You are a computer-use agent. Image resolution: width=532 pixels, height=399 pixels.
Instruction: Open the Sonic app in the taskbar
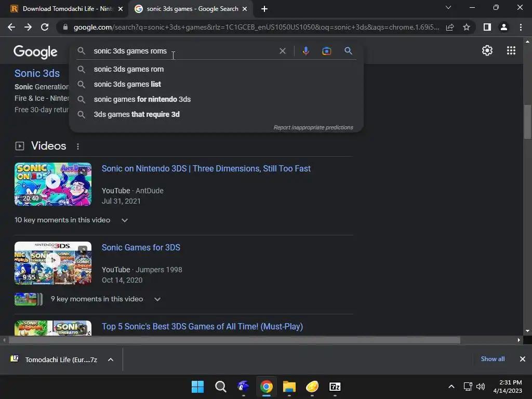243,387
